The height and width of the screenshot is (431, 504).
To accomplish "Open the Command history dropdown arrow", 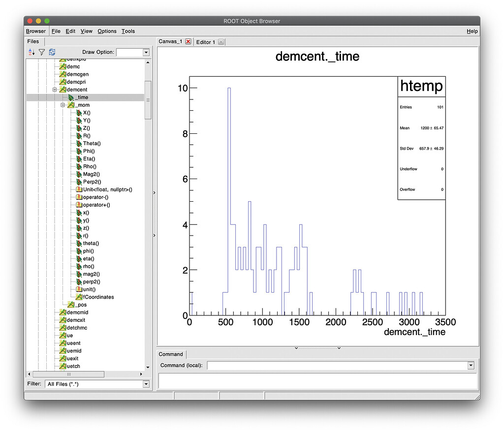I will pyautogui.click(x=471, y=366).
